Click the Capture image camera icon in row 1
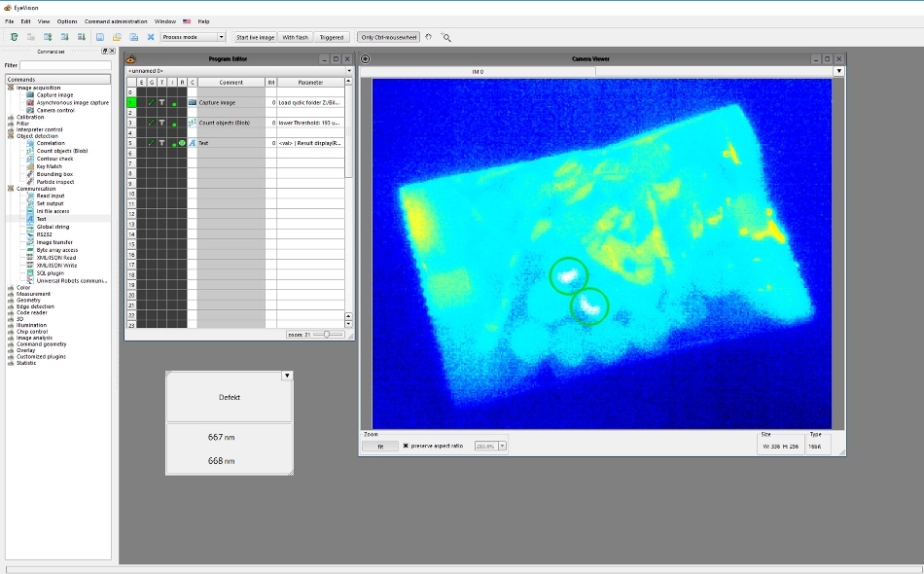 [x=193, y=102]
